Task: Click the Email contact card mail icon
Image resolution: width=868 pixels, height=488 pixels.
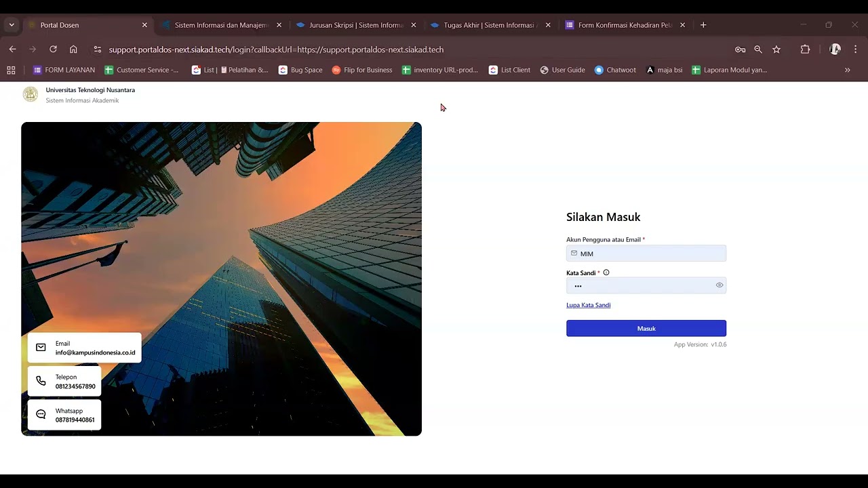Action: (x=41, y=348)
